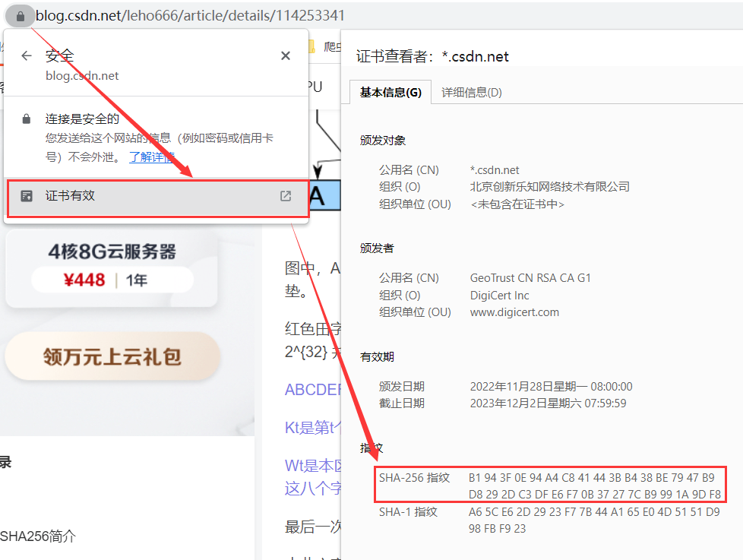Close the 安全 popup with the X

pos(285,55)
